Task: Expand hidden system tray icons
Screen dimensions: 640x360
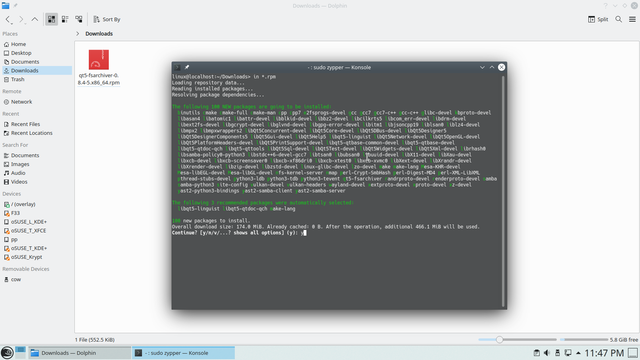Action: click(578, 353)
